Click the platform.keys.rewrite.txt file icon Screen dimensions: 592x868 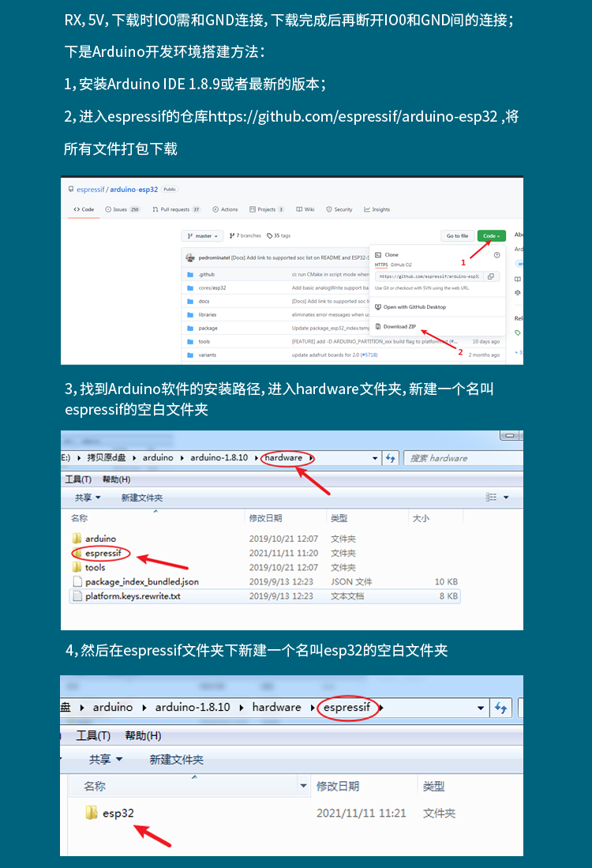77,596
